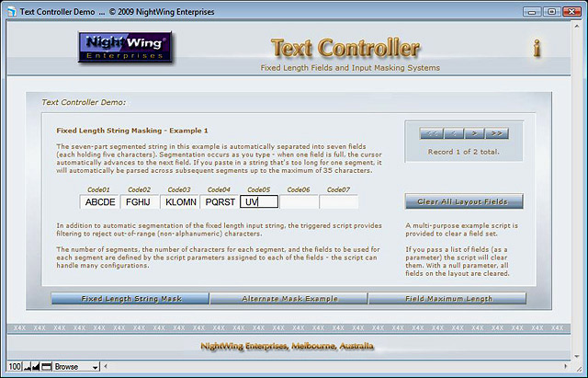Click the Code04 field containing PQRST
588x378 pixels.
click(220, 202)
